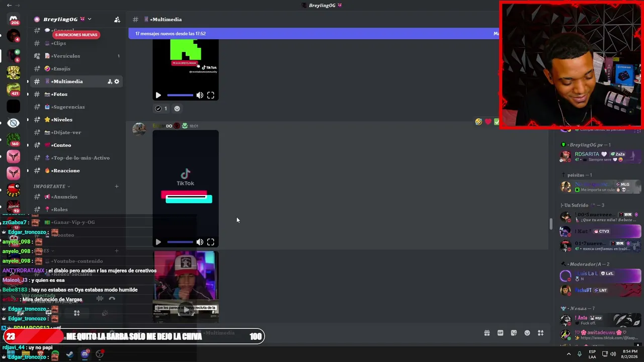
Task: Show hidden system tray icons
Action: point(569,354)
